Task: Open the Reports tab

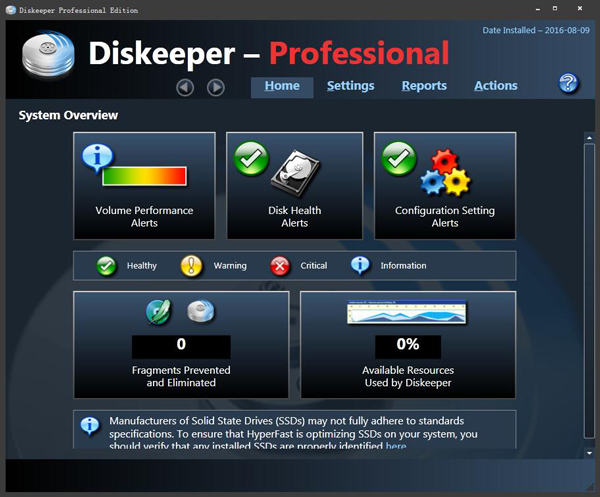Action: (x=424, y=86)
